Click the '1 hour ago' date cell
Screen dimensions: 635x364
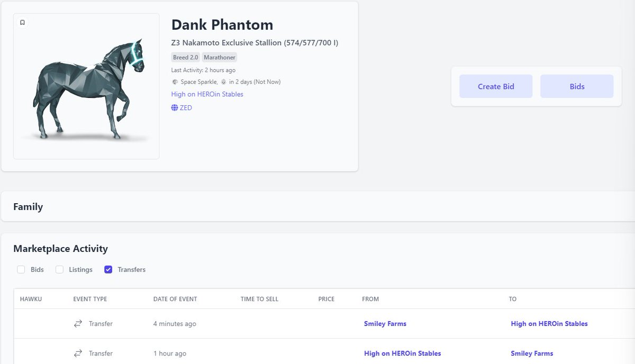pos(170,353)
